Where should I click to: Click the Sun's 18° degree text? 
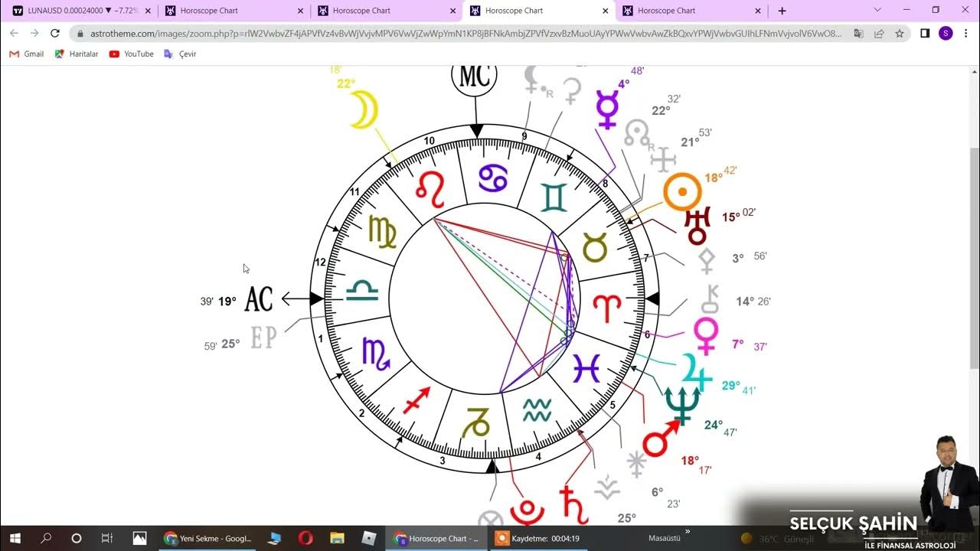point(714,178)
